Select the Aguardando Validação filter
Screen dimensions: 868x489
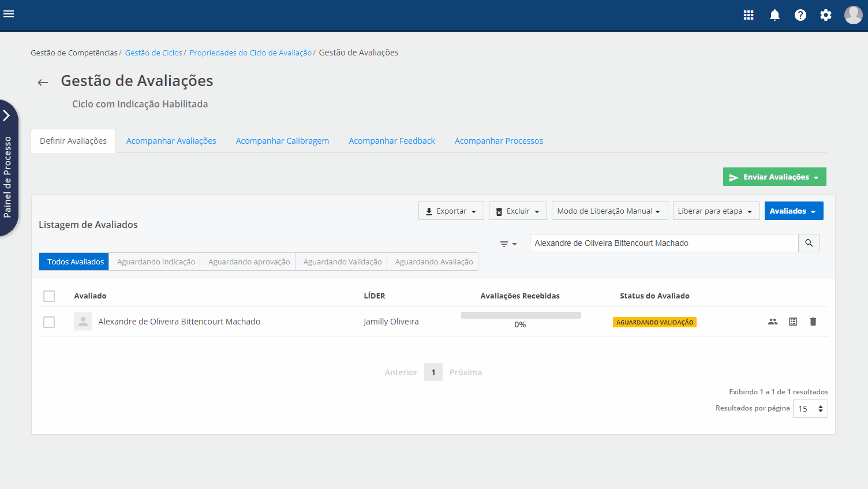pos(342,262)
